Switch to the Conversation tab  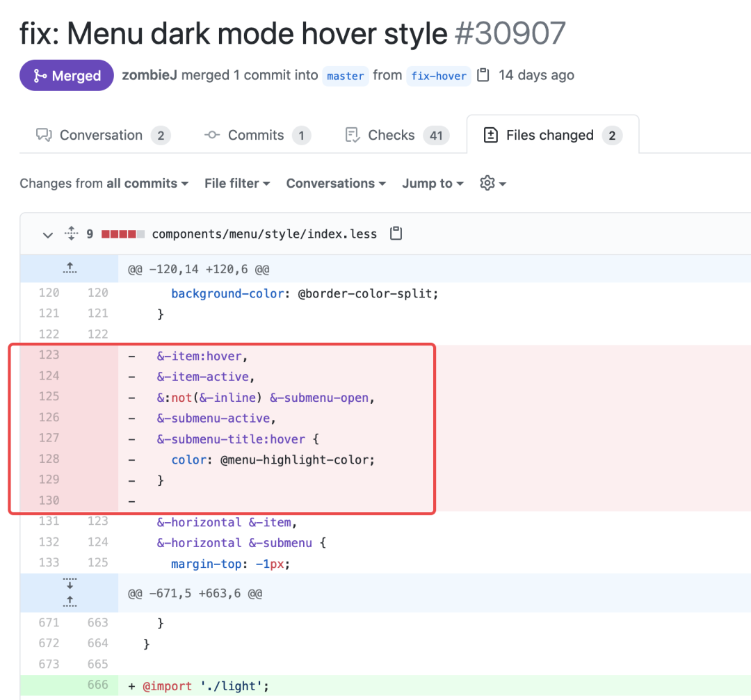click(102, 135)
